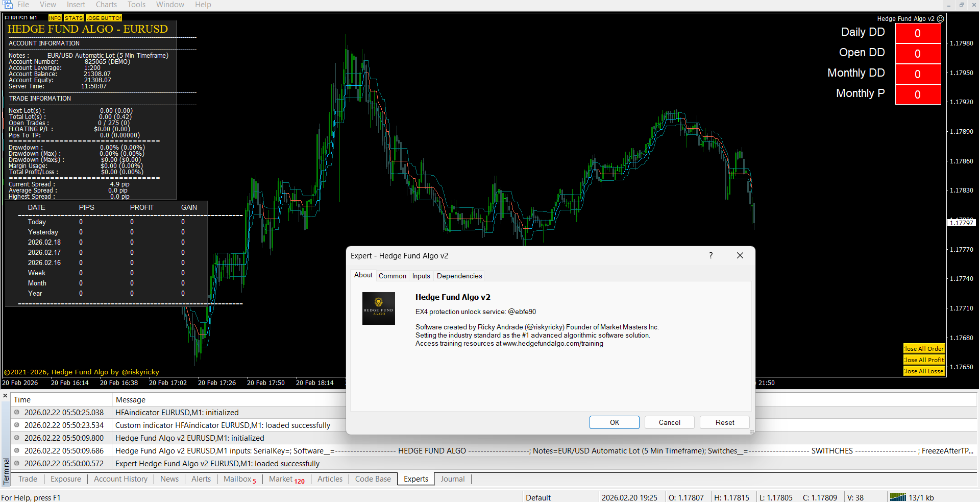Toggle the yellow STATS panel button

[x=73, y=18]
